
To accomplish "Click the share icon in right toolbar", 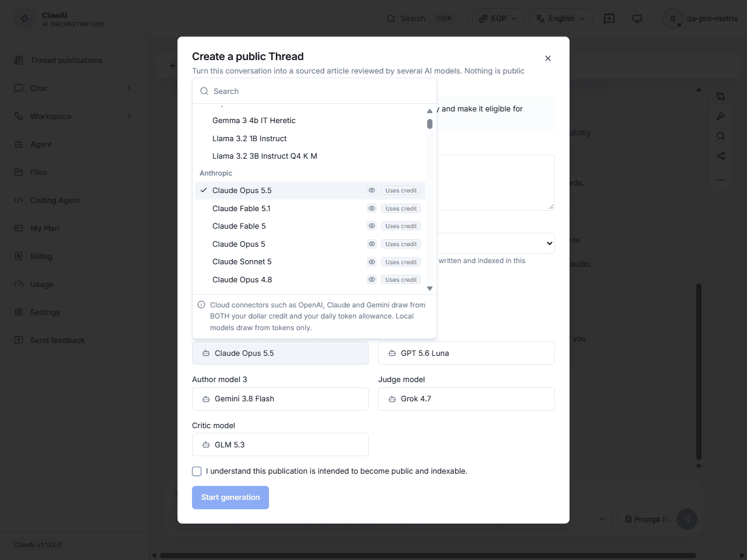I will click(721, 156).
